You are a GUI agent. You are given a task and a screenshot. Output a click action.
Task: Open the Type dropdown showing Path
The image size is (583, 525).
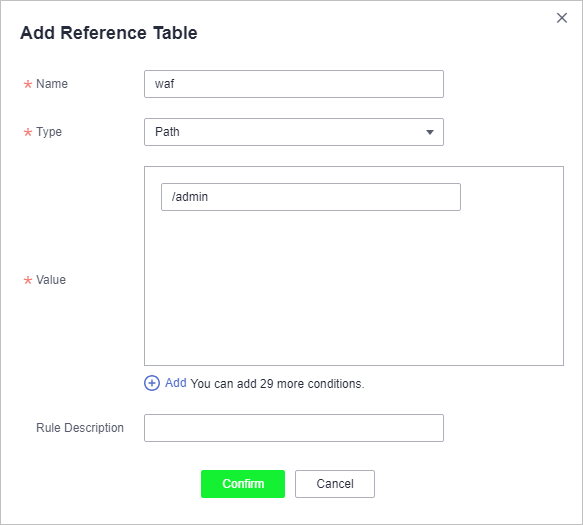294,132
